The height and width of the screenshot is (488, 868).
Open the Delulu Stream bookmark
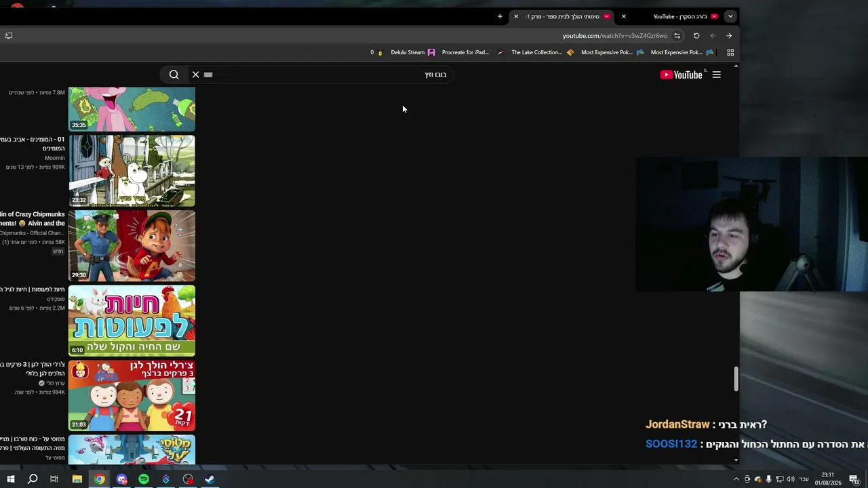tap(413, 52)
